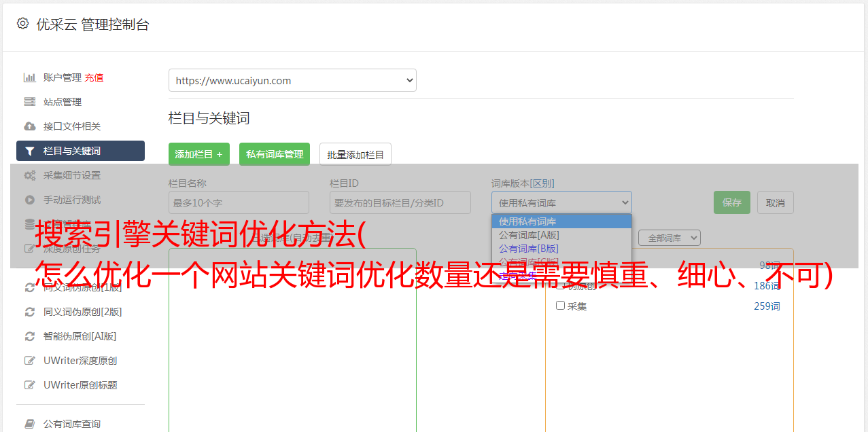The image size is (868, 432).
Task: Open the 词库版本 dropdown
Action: click(x=561, y=202)
